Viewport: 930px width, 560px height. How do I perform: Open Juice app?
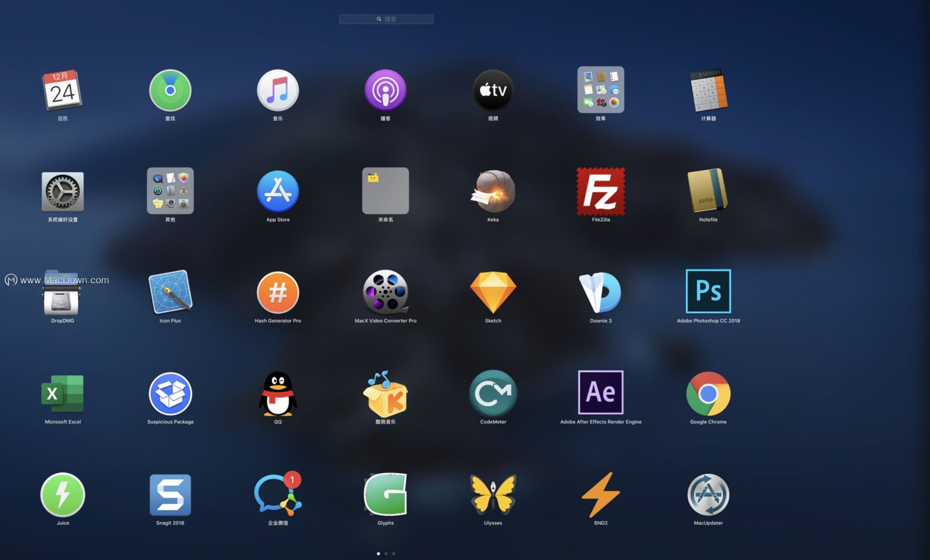[63, 495]
